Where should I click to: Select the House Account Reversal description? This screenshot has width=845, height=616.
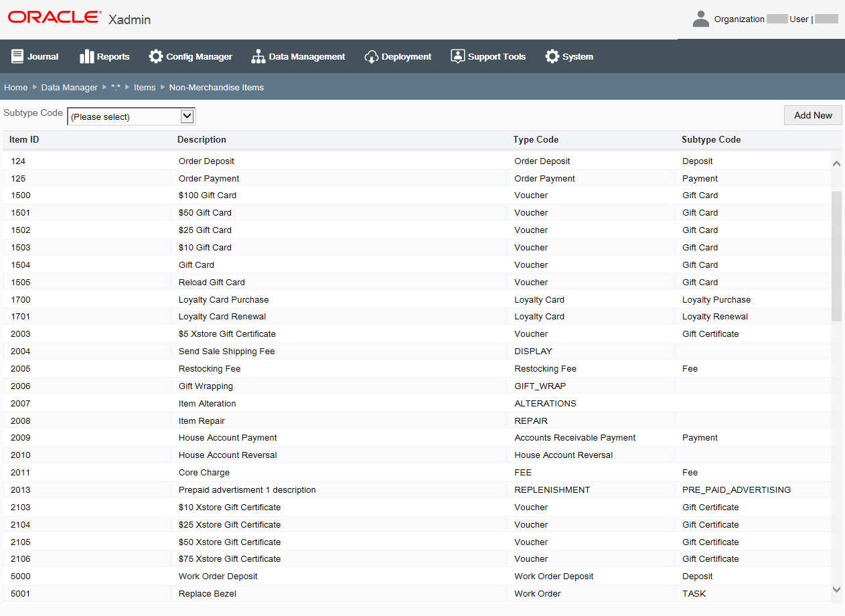pyautogui.click(x=228, y=455)
